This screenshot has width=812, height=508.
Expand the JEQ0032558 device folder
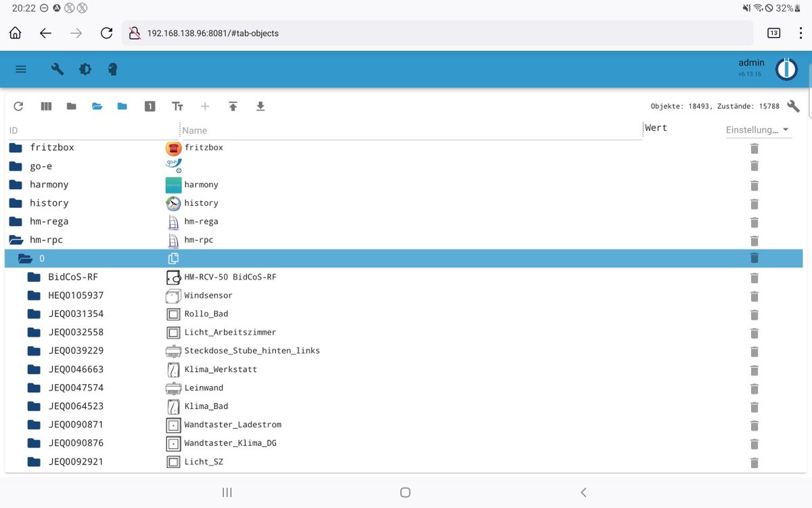34,332
